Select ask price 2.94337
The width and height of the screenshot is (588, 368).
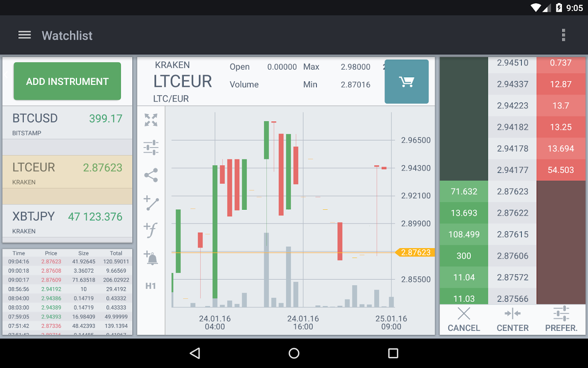[x=512, y=84]
